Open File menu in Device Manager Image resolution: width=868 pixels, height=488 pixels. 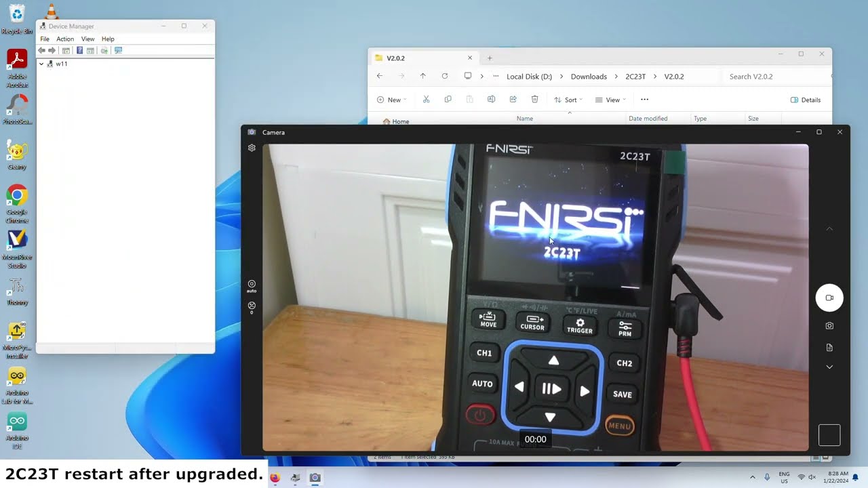tap(45, 39)
